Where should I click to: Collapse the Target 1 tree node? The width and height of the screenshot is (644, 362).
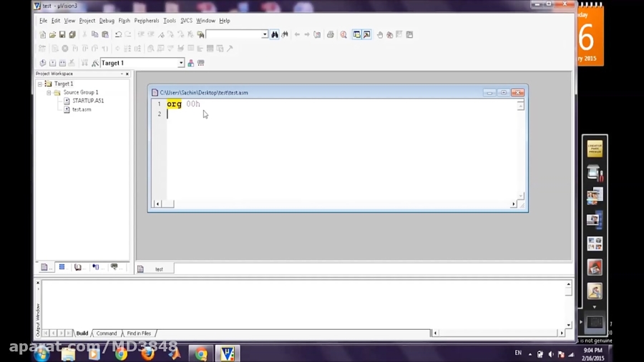pos(40,84)
